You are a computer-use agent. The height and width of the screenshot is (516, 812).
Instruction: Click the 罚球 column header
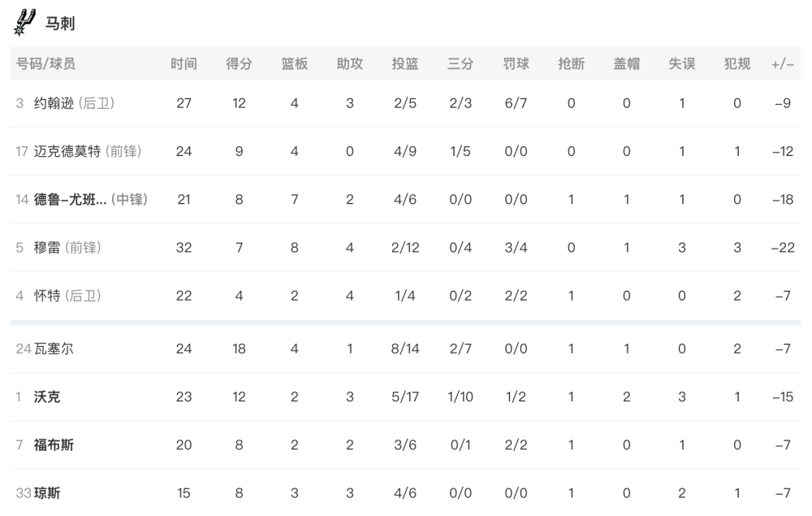(516, 63)
